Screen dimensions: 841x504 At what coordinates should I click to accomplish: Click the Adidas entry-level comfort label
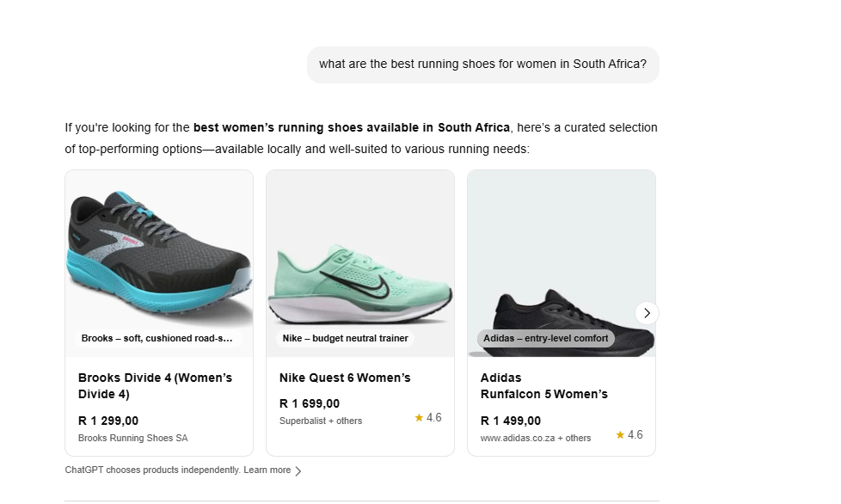(x=545, y=338)
